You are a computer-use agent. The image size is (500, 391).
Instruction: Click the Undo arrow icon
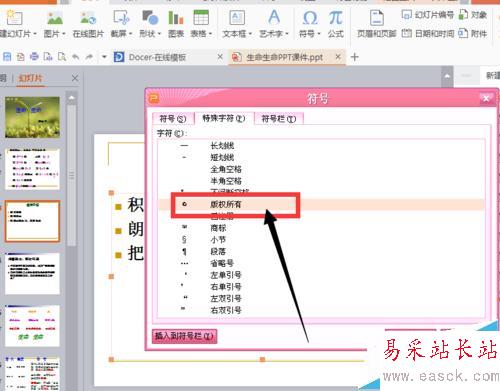(x=76, y=57)
